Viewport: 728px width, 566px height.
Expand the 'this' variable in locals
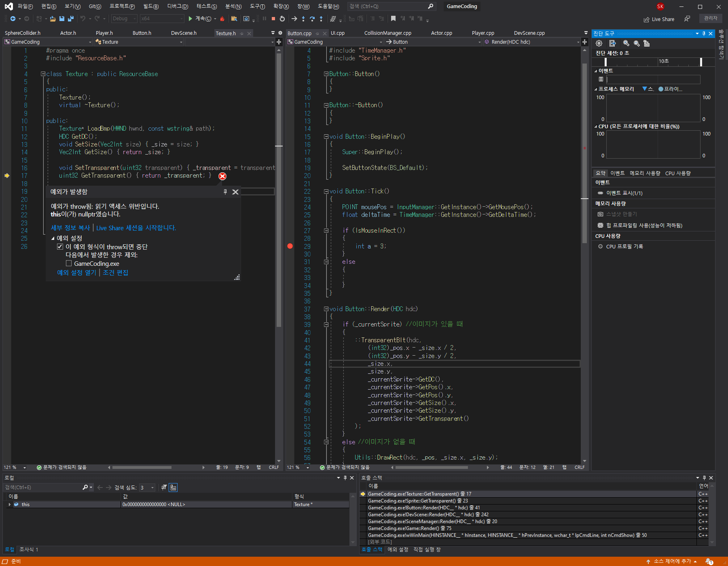tap(9, 505)
